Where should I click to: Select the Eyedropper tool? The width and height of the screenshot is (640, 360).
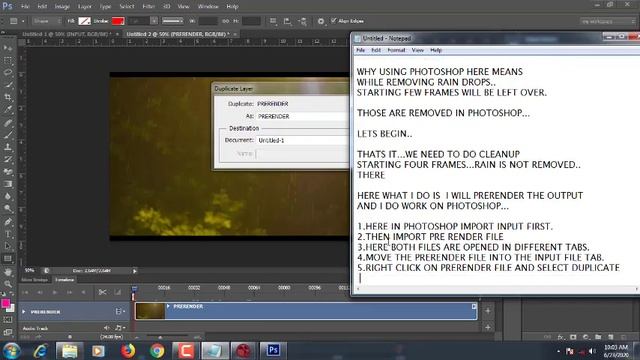(x=7, y=109)
